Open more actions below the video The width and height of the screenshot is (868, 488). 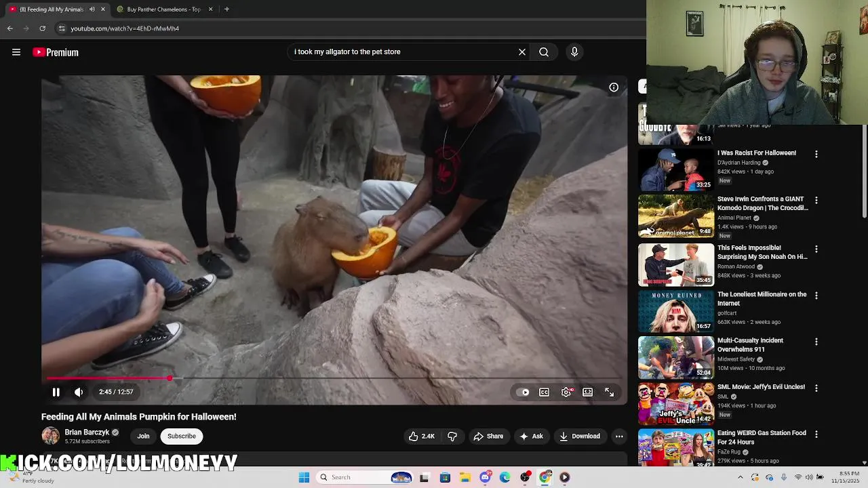(619, 436)
